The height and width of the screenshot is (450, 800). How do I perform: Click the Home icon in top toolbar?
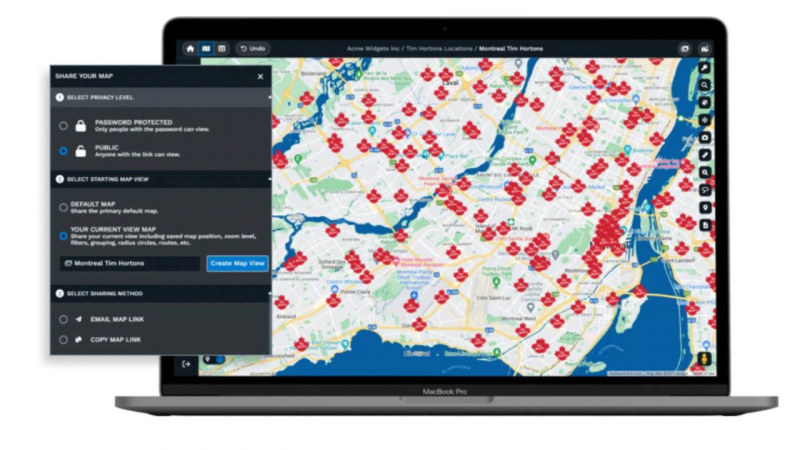[x=191, y=48]
